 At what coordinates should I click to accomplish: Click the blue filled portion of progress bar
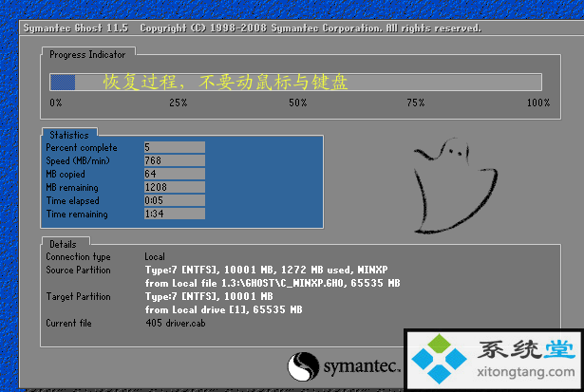tap(63, 82)
